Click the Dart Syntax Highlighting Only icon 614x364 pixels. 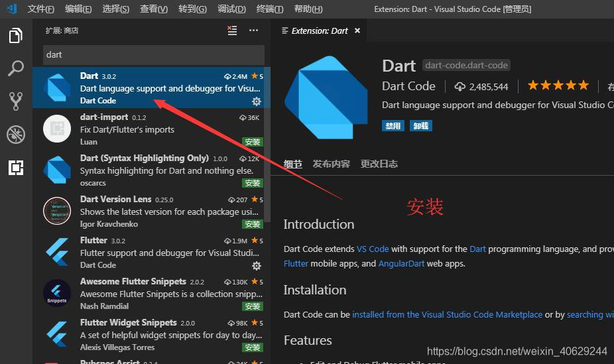pos(57,170)
